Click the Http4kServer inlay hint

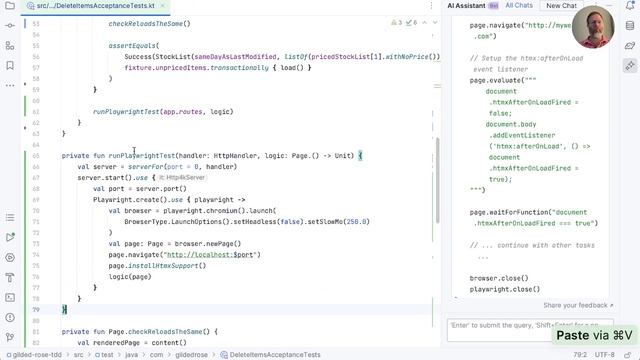point(182,178)
